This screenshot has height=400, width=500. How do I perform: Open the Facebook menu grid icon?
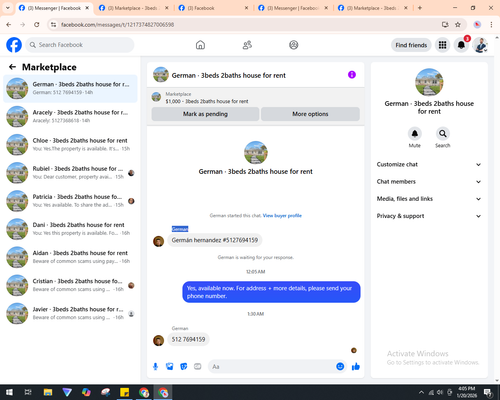tap(442, 45)
